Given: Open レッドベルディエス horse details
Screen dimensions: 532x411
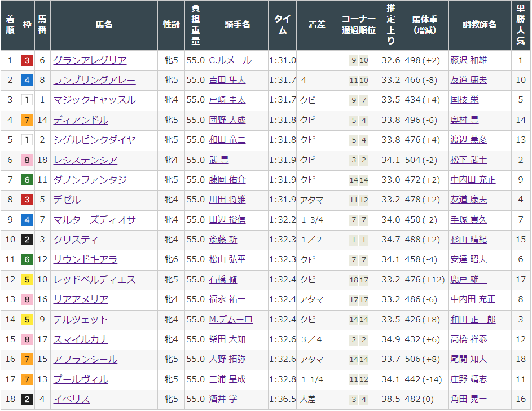Looking at the screenshot, I should click(94, 280).
